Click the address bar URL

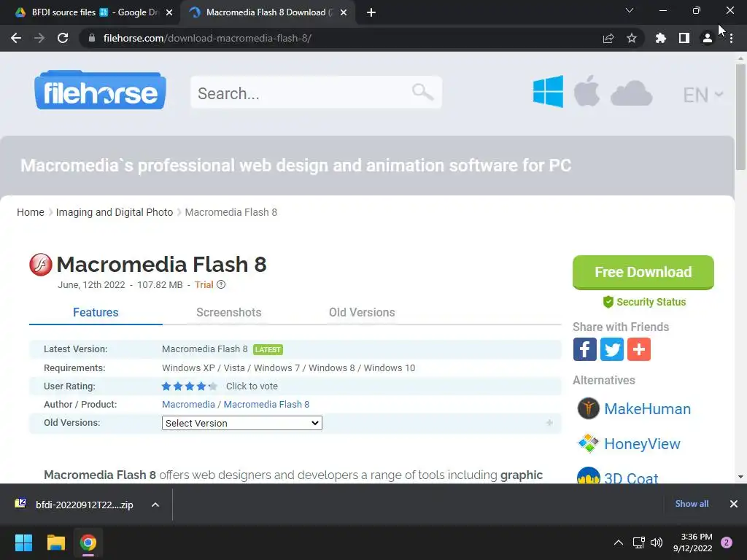click(x=207, y=38)
